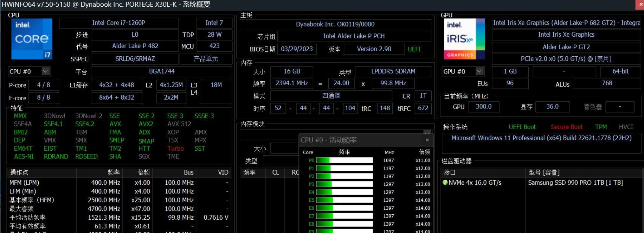
Task: Click the E-core count 8 / 8
Action: coord(43,97)
